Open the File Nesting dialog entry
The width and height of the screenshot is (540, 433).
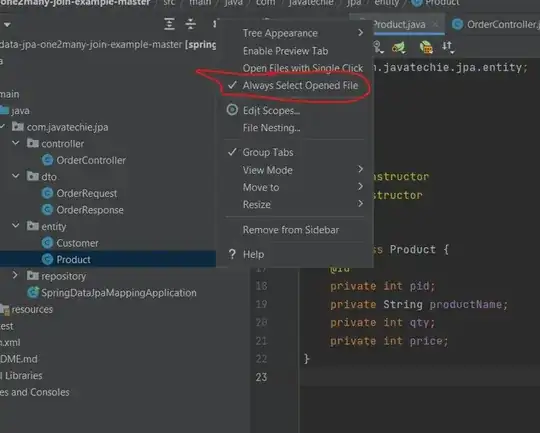tap(271, 128)
